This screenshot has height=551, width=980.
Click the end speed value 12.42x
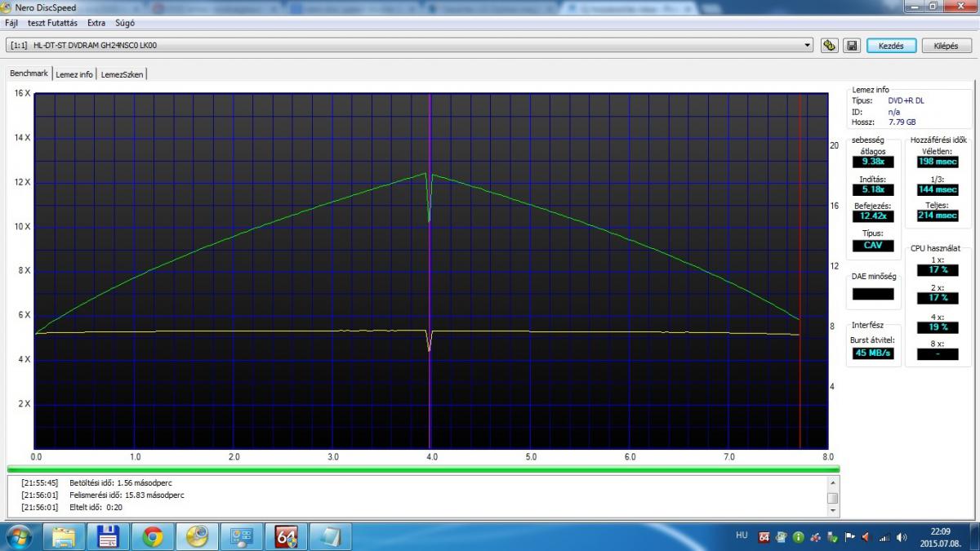pos(873,216)
